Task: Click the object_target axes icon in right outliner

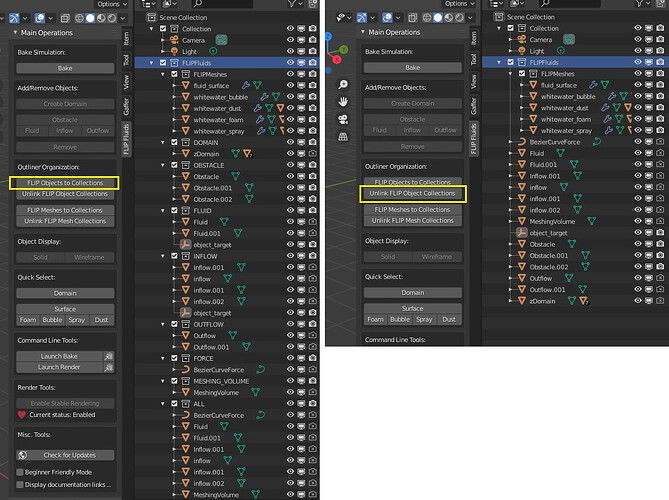Action: click(x=521, y=233)
